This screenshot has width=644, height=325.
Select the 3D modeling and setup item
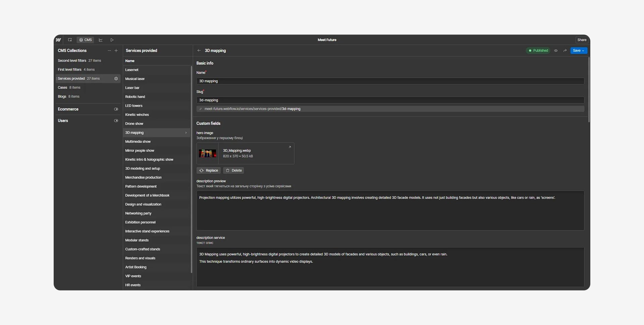pyautogui.click(x=157, y=169)
